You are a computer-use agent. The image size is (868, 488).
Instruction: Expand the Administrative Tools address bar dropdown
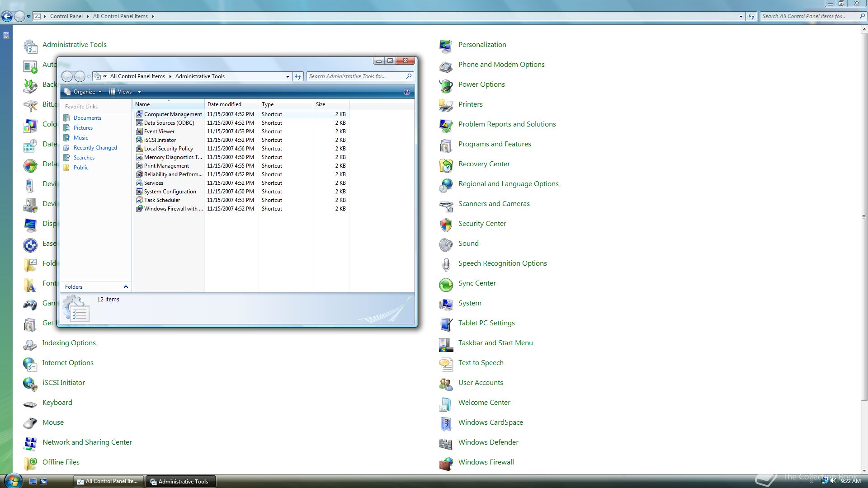[x=288, y=76]
